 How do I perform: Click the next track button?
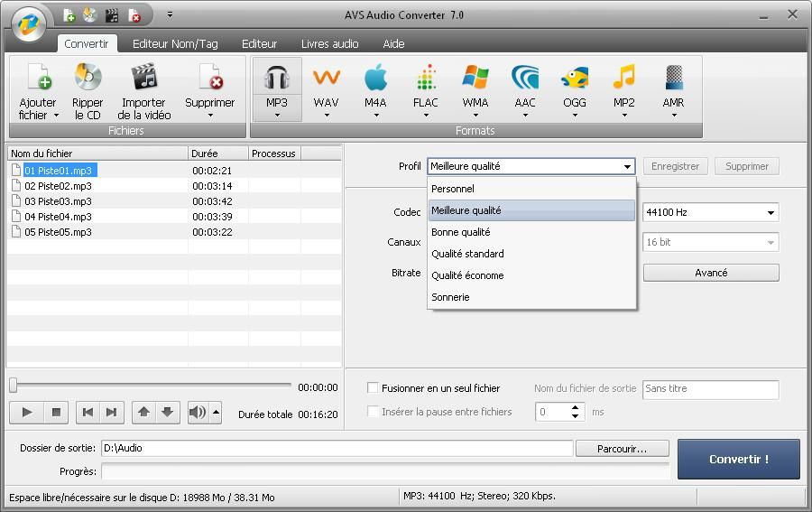click(x=112, y=413)
